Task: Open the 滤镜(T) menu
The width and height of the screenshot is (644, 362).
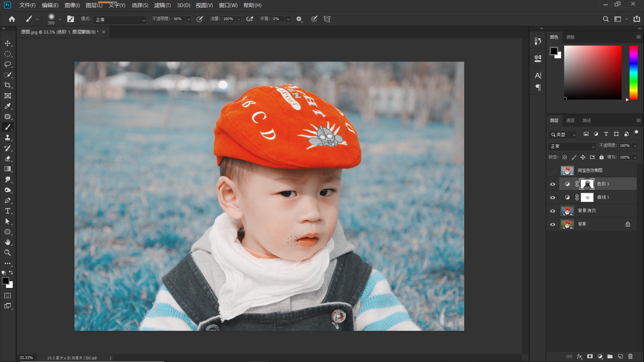Action: click(162, 5)
